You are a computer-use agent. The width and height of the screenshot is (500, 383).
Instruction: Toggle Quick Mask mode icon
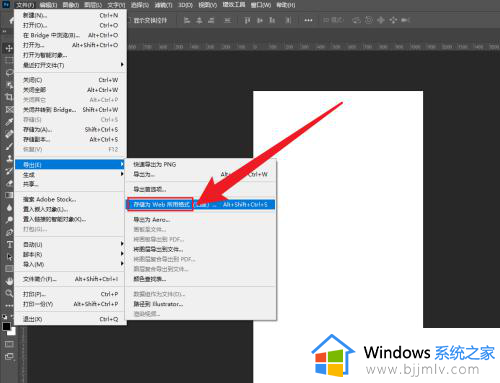coord(9,344)
